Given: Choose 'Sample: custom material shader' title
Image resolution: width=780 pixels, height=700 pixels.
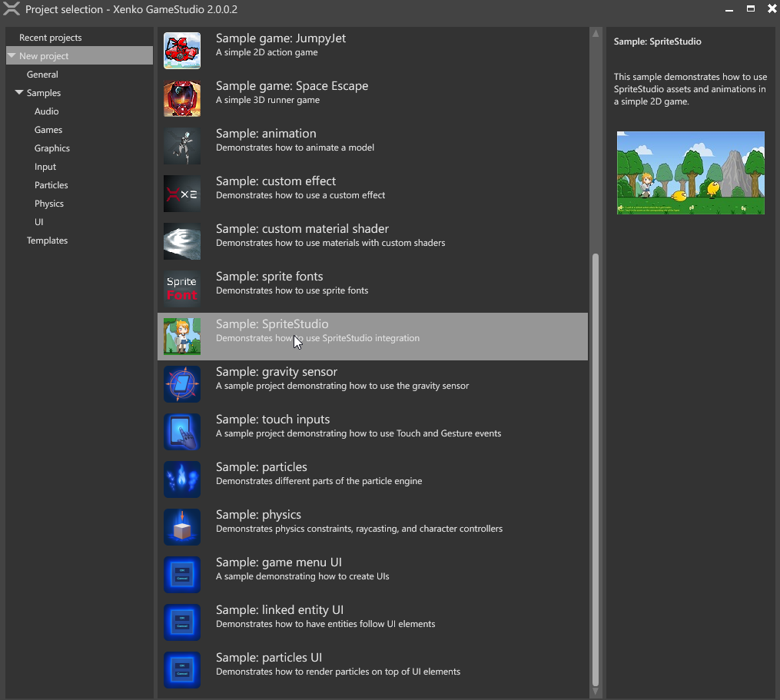Looking at the screenshot, I should click(302, 229).
